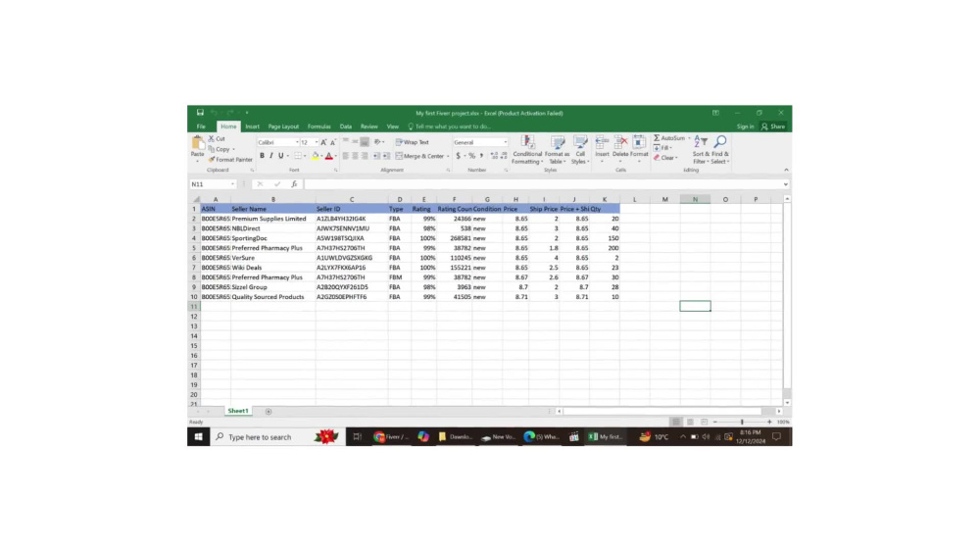Click the AutoSum button

669,138
